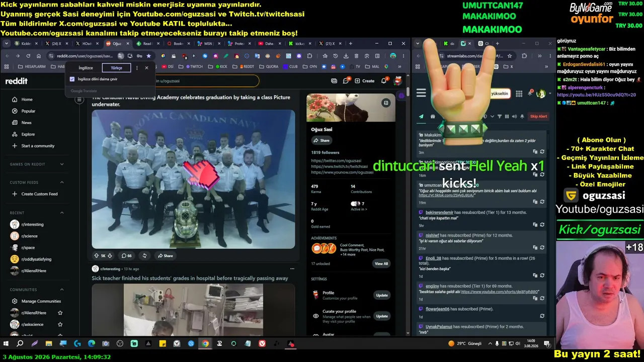Click the repost icon under the navy post

[x=144, y=256]
